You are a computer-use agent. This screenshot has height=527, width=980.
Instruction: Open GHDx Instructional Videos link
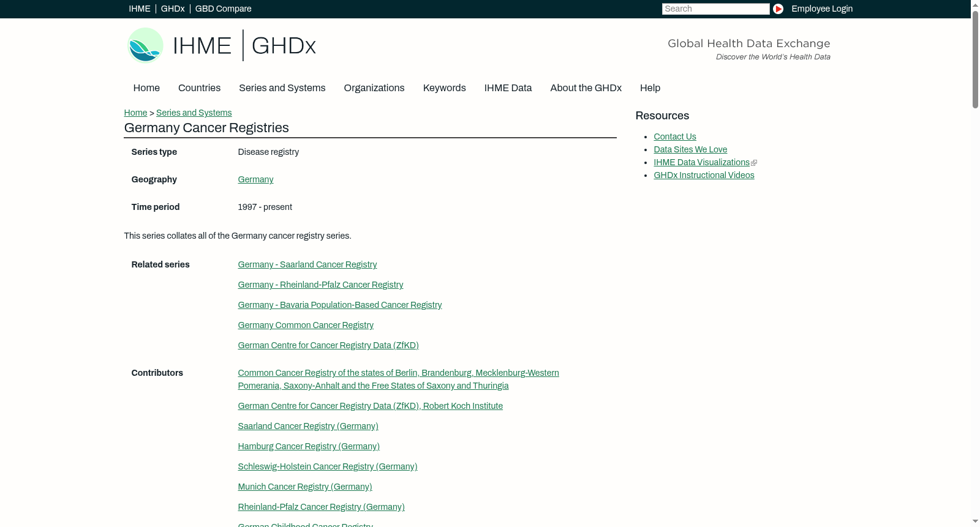tap(704, 175)
